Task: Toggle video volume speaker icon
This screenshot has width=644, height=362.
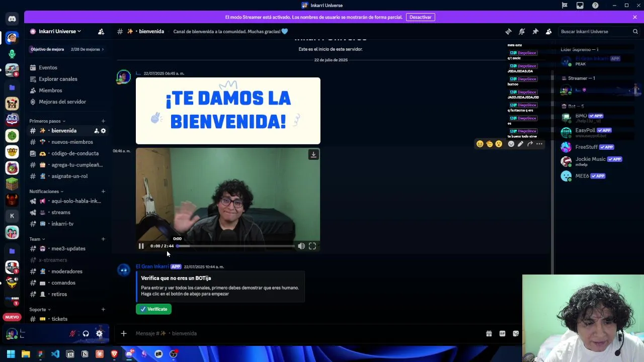Action: (301, 246)
